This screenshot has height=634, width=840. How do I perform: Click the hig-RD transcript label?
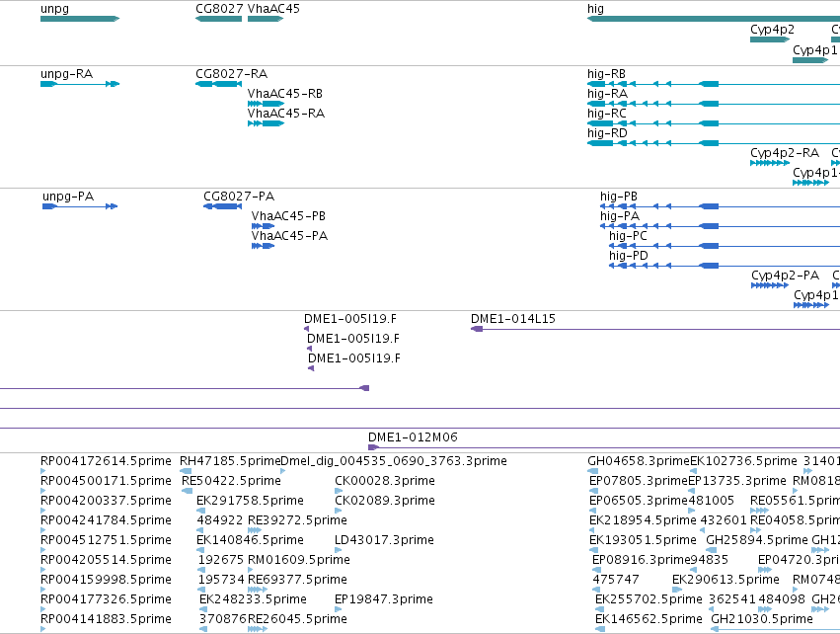point(607,133)
